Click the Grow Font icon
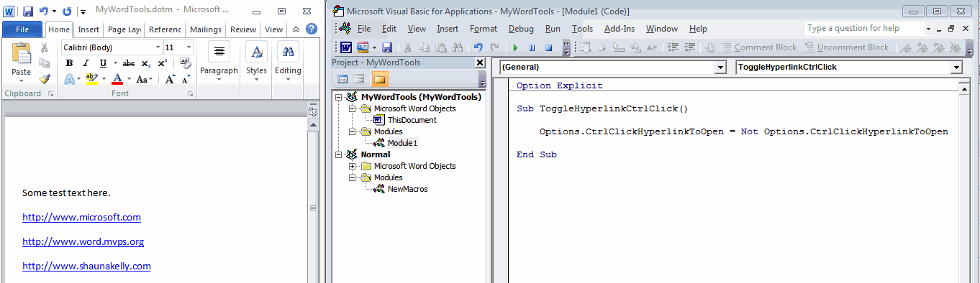Image resolution: width=980 pixels, height=283 pixels. tap(169, 79)
